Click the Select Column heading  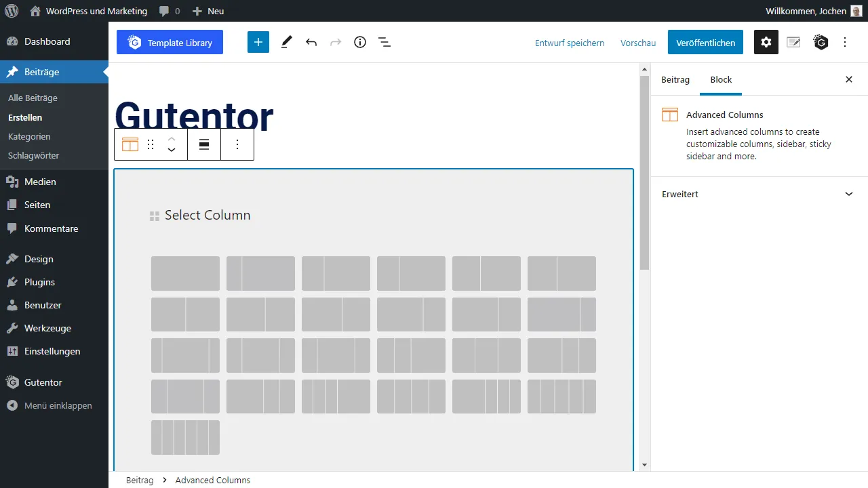208,215
